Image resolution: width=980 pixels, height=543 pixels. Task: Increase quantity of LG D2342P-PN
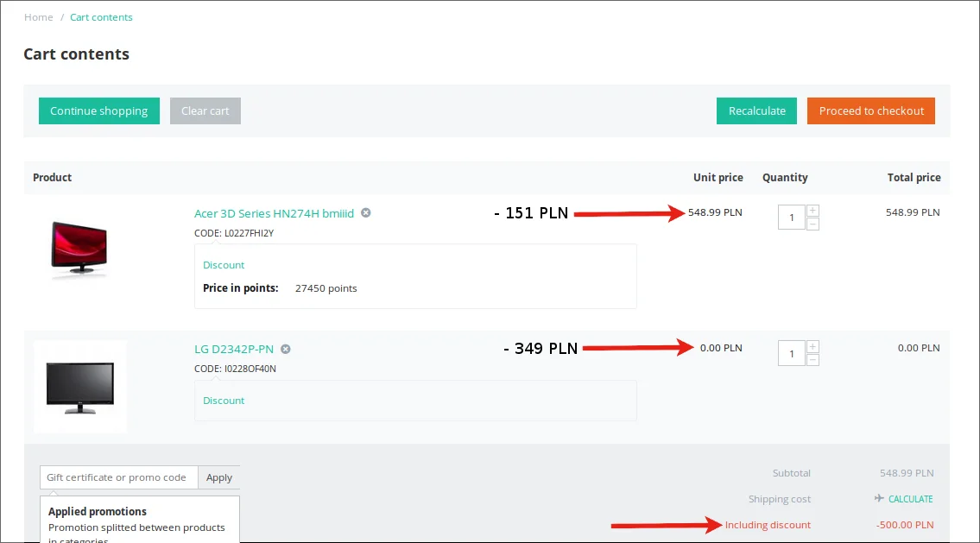812,347
